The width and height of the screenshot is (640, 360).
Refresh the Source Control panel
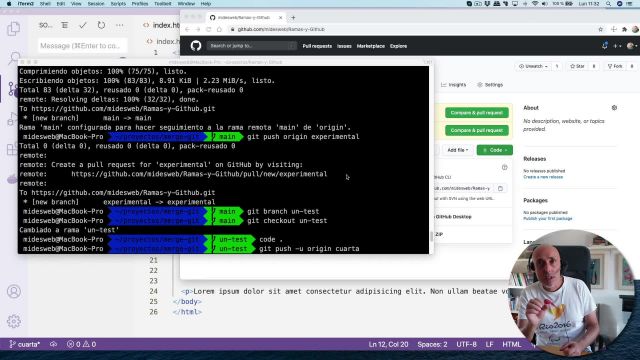tap(101, 25)
